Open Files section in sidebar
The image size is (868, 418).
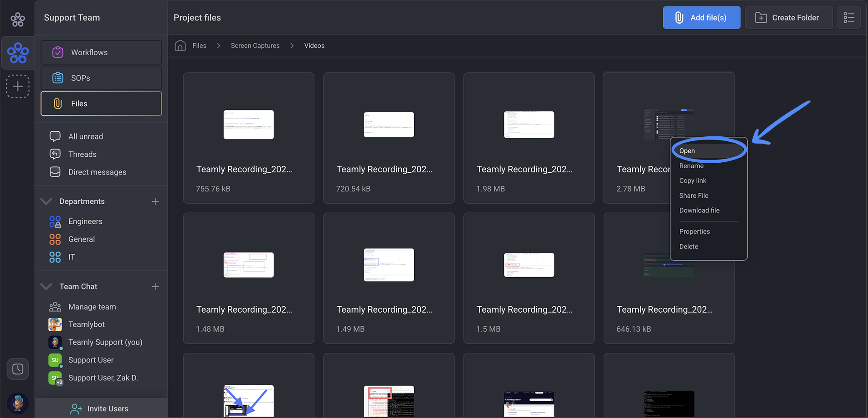tap(101, 103)
